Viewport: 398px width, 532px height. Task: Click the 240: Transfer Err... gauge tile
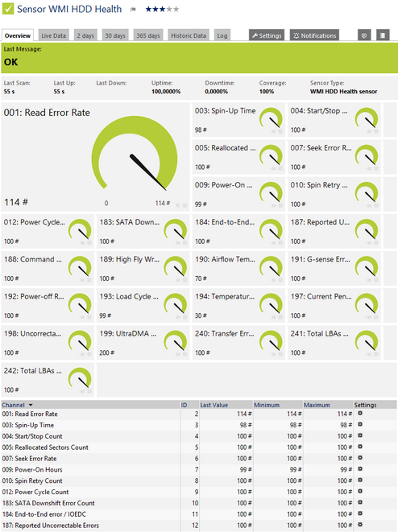pos(238,343)
